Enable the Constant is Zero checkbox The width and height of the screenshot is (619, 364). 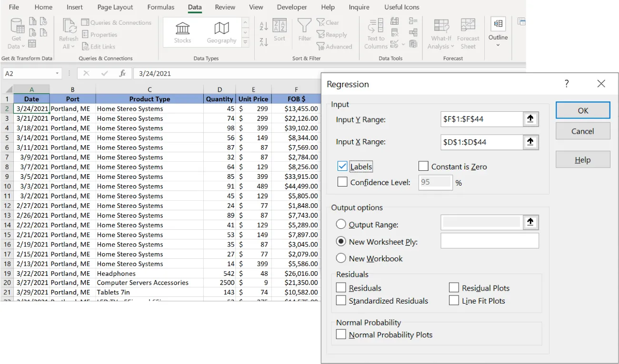[x=423, y=166]
